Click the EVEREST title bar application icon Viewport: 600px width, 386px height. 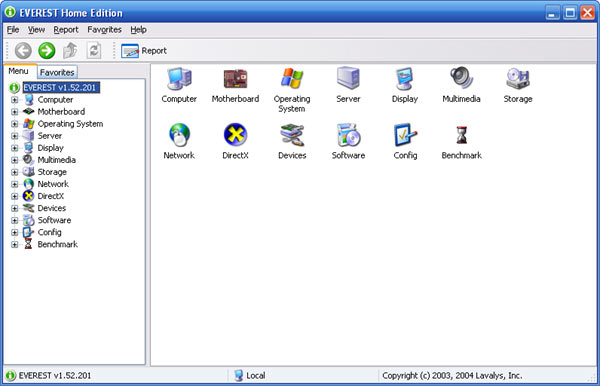(10, 12)
